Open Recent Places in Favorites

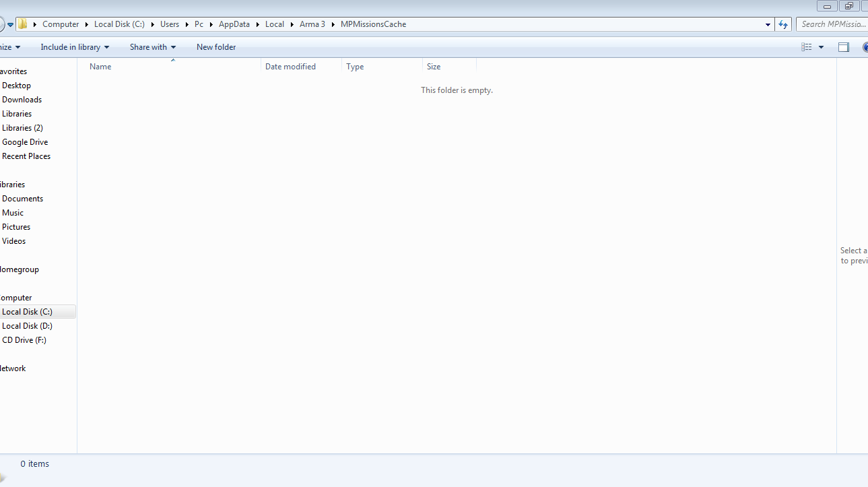(x=26, y=156)
